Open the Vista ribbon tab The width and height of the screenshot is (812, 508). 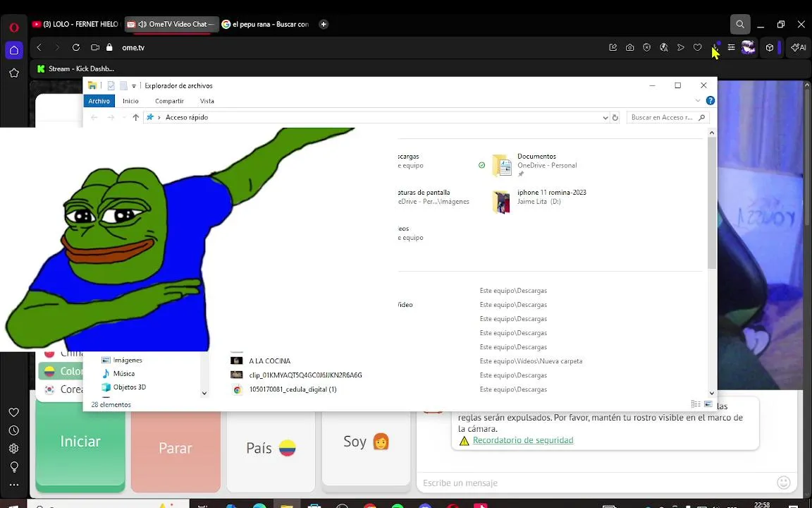click(x=207, y=101)
